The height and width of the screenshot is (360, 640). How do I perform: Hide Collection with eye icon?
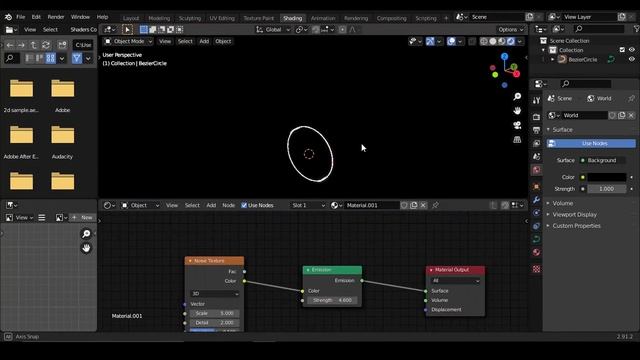tap(632, 50)
